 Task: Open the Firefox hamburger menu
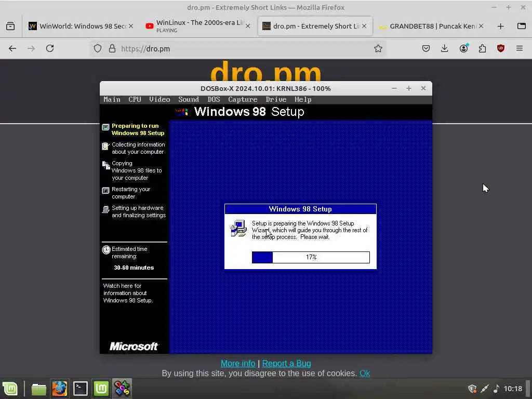520,48
